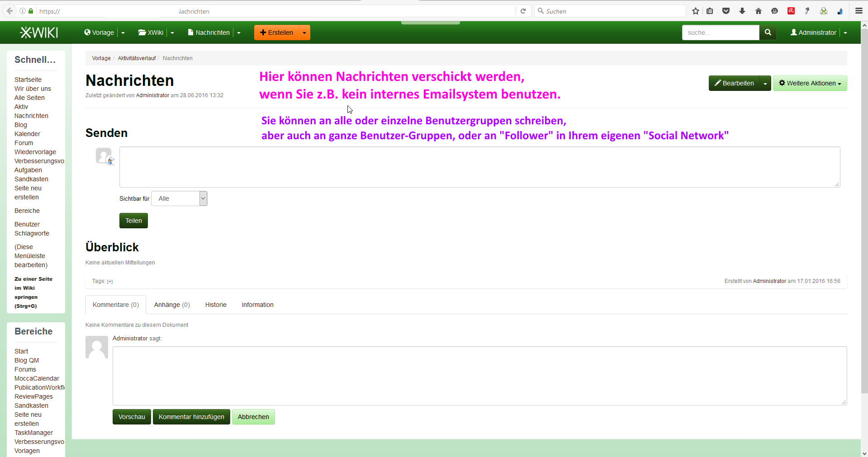This screenshot has width=868, height=457.
Task: Reload the page with the refresh icon
Action: tap(523, 11)
